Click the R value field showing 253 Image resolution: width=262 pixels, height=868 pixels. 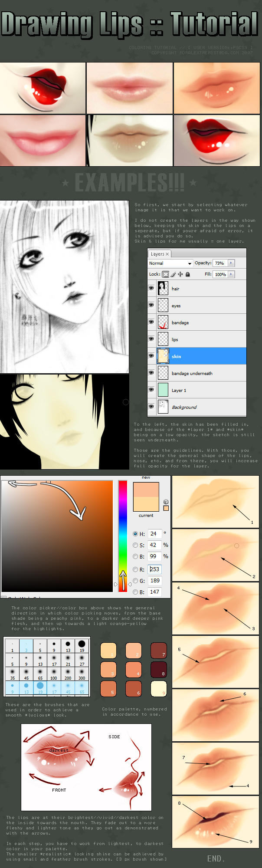pos(155,569)
